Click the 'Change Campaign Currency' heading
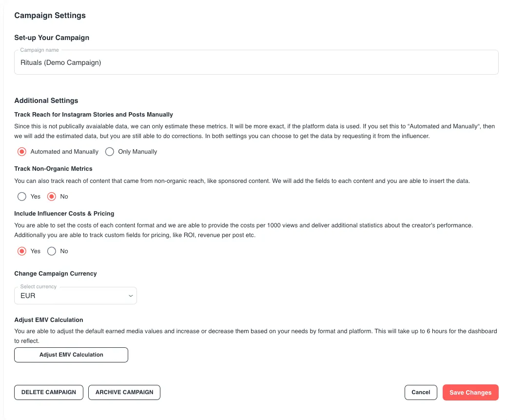The image size is (507, 420). (56, 274)
